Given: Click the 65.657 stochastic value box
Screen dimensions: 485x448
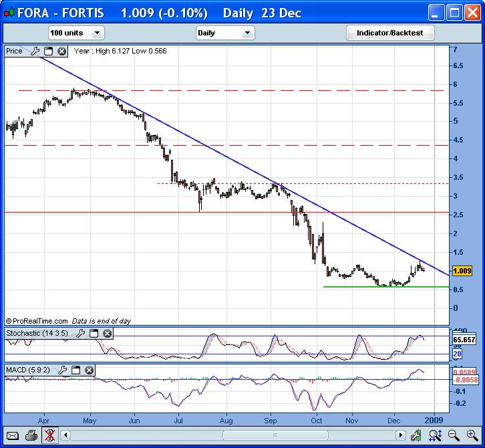Looking at the screenshot, I should [464, 340].
